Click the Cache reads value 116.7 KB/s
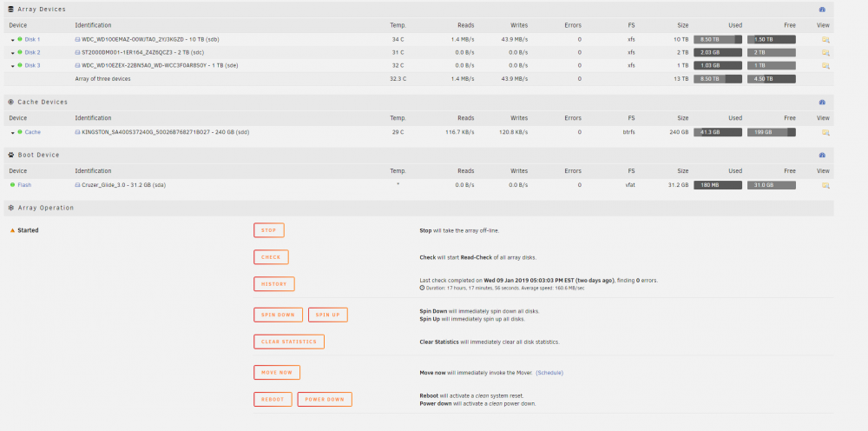 (x=459, y=132)
